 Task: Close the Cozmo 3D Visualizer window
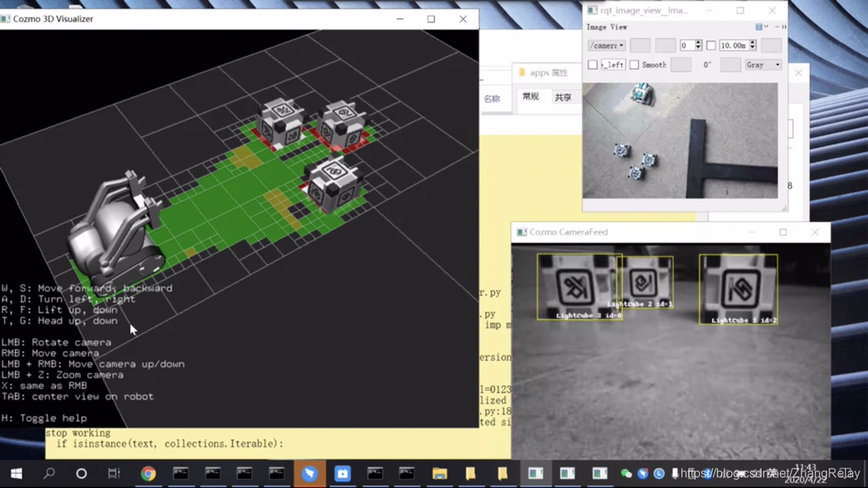(x=464, y=19)
